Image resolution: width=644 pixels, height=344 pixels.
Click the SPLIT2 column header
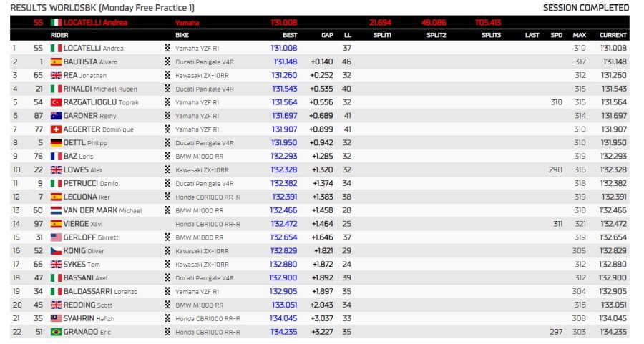click(436, 35)
